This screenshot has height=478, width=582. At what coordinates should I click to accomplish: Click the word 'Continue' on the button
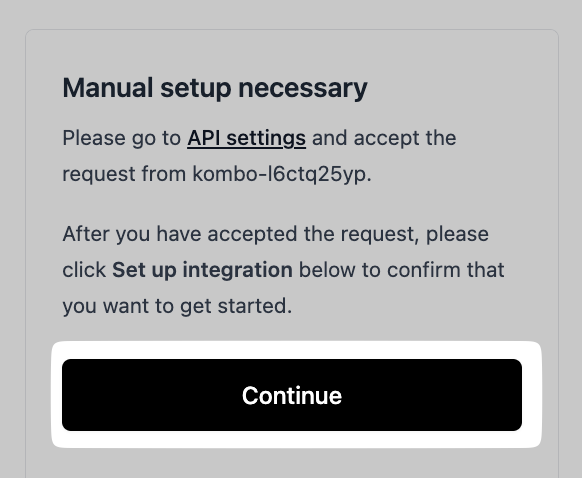click(292, 396)
